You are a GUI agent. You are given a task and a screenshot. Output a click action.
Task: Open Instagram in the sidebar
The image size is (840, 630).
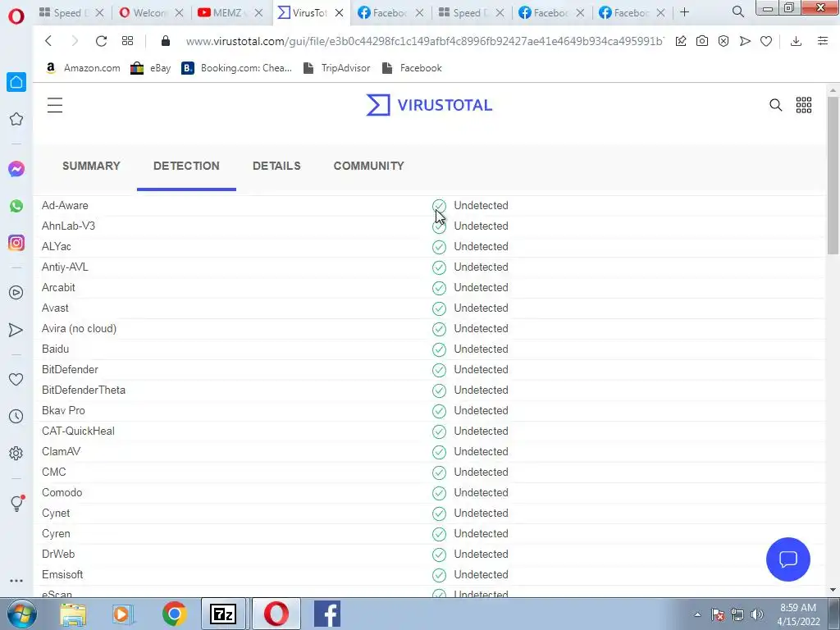coord(16,243)
